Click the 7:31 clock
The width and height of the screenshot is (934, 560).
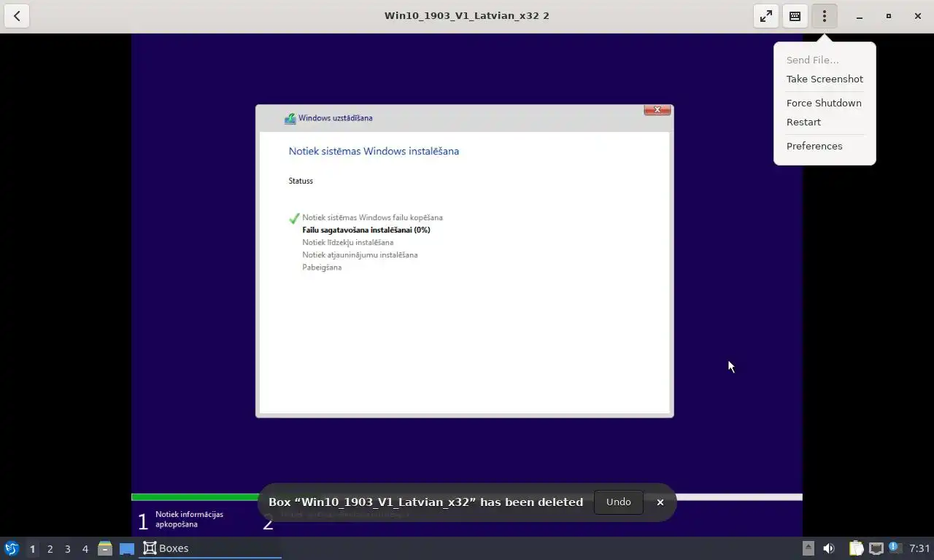(919, 548)
